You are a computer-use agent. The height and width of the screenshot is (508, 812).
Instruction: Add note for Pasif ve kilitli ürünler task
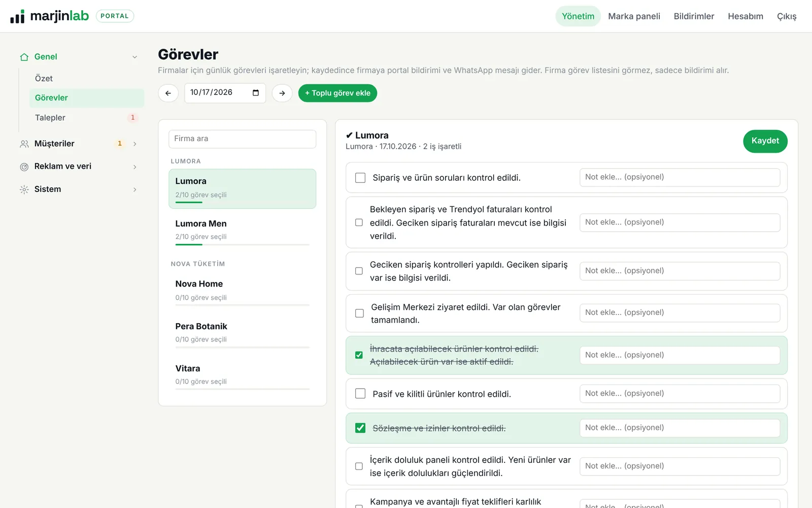680,394
